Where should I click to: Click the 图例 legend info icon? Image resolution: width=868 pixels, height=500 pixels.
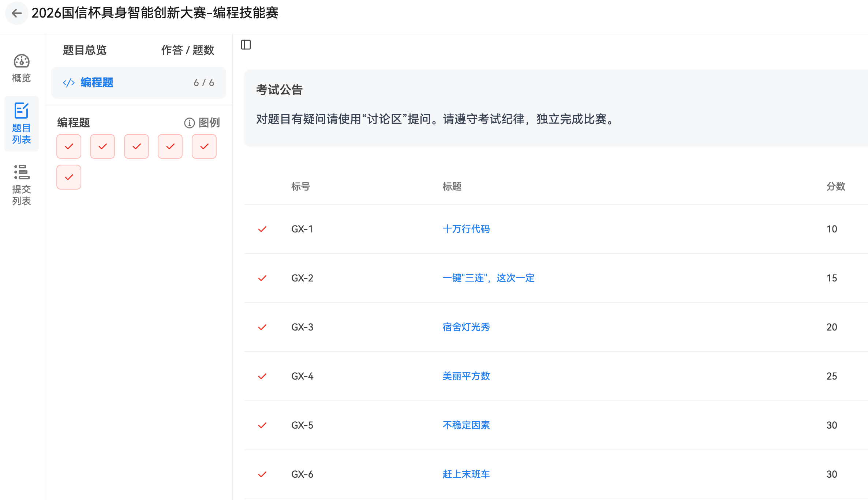189,123
